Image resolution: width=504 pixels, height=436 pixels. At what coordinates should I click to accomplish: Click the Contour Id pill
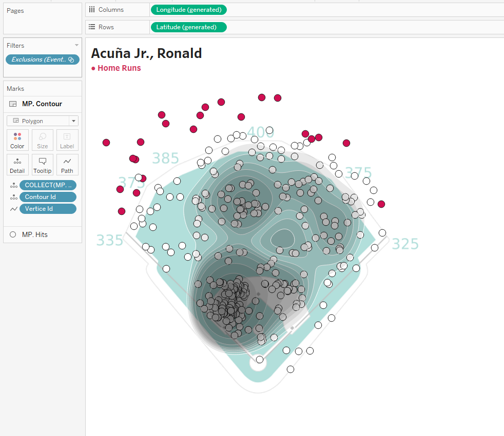[x=48, y=197]
